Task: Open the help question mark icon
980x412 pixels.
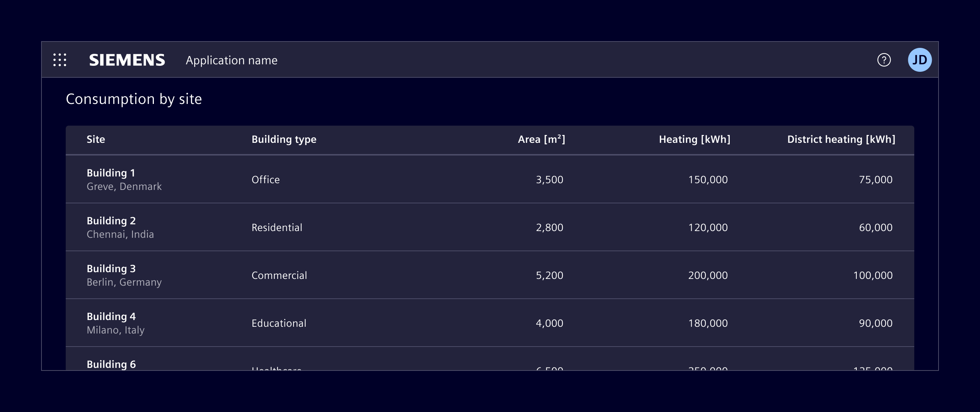Action: pos(884,60)
